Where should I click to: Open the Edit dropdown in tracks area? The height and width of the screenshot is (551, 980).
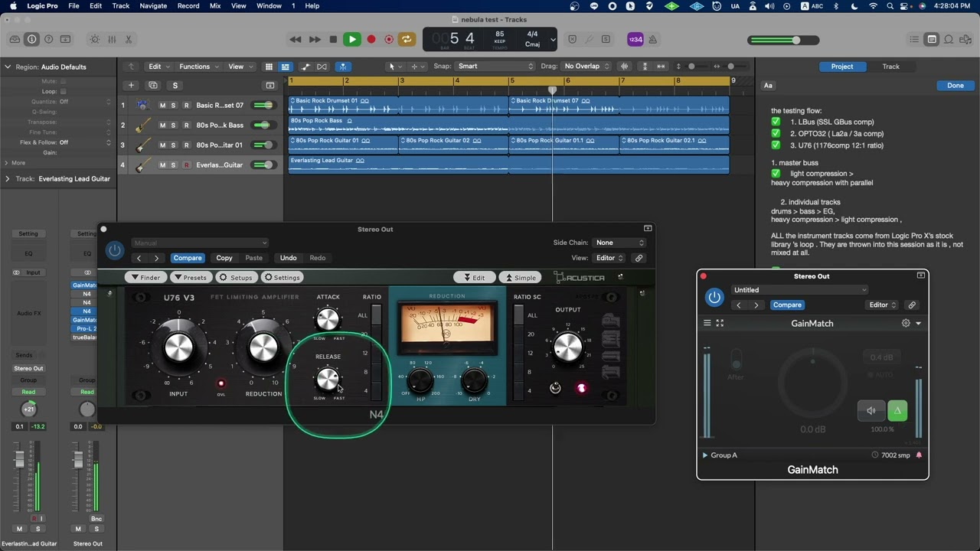158,67
